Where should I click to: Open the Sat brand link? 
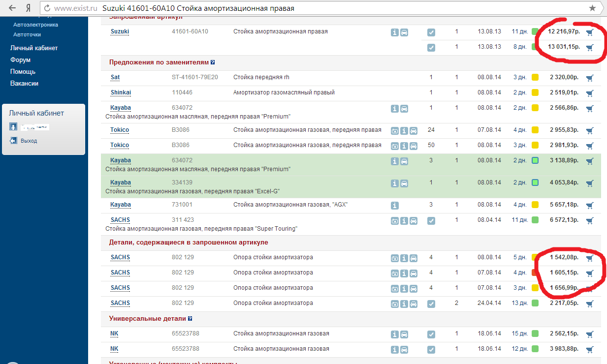pos(115,77)
